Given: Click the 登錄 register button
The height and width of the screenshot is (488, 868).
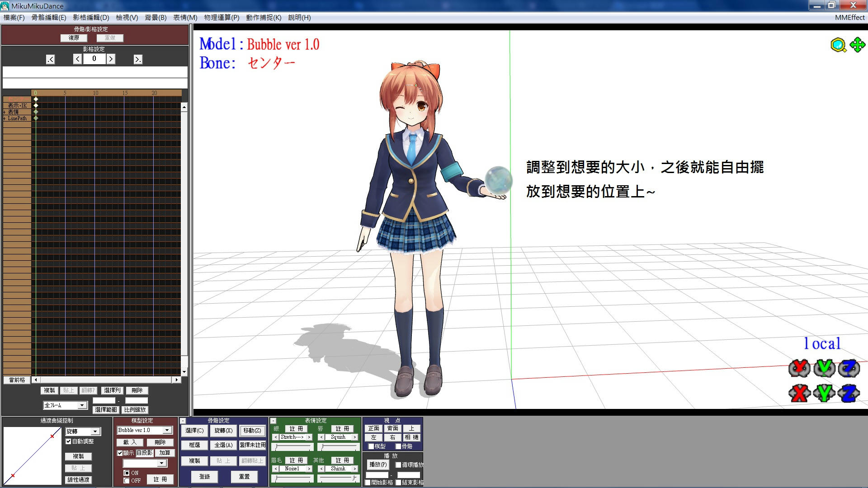Looking at the screenshot, I should click(x=205, y=477).
